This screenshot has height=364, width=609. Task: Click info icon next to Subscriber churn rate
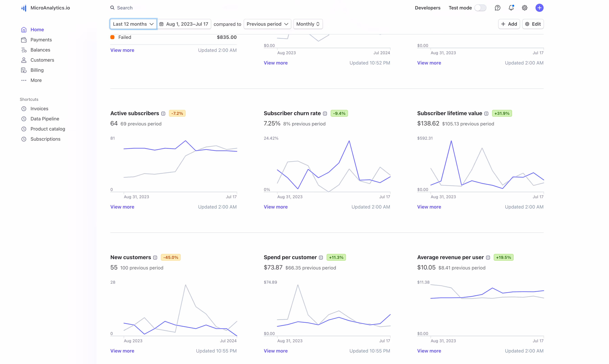pos(325,114)
